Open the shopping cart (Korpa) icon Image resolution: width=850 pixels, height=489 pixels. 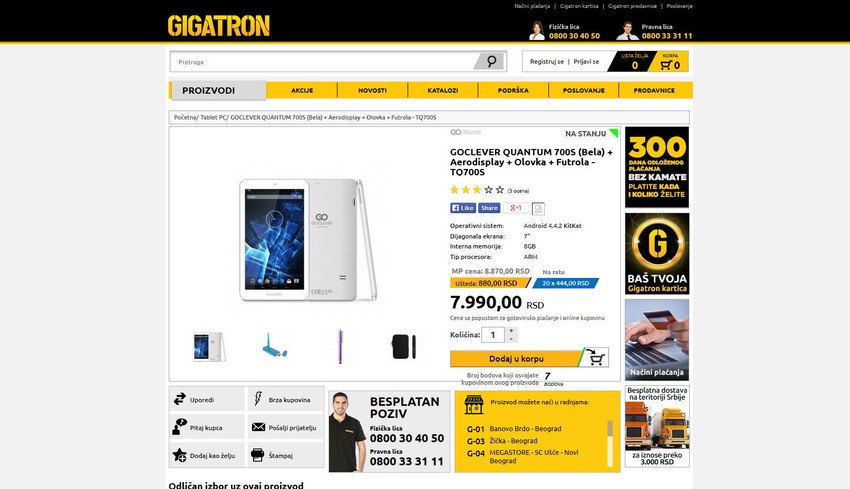point(666,65)
